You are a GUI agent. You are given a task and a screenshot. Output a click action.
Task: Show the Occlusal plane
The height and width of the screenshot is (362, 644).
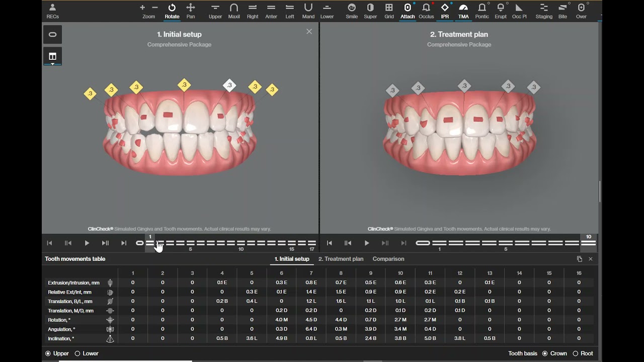point(519,11)
